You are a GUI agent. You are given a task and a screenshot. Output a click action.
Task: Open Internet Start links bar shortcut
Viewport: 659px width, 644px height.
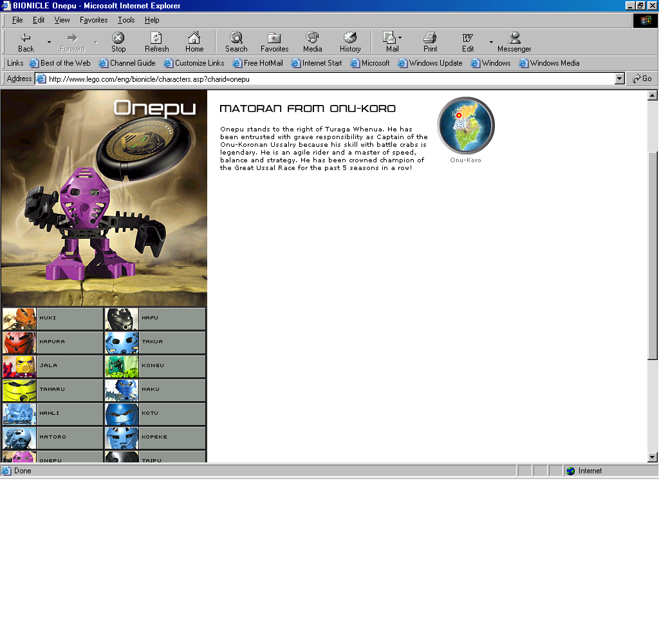[x=317, y=63]
